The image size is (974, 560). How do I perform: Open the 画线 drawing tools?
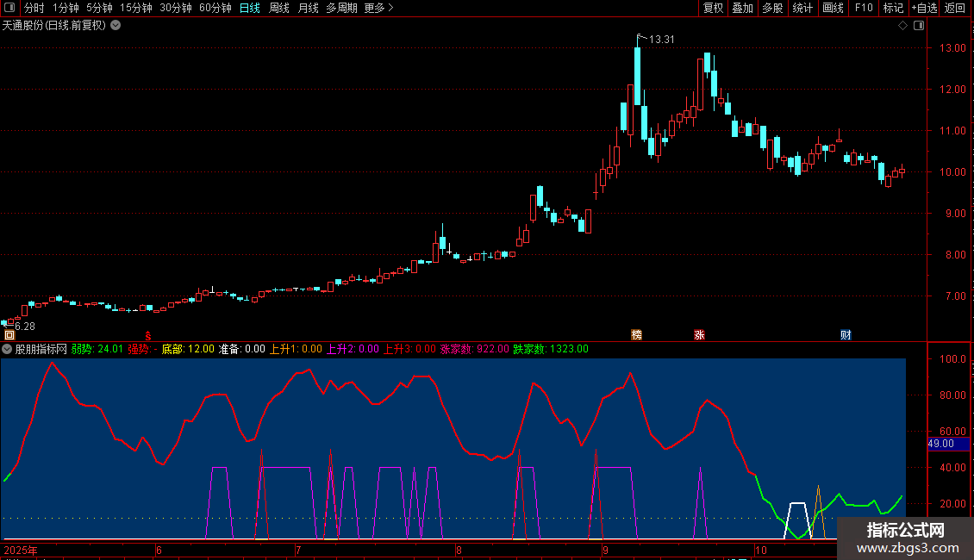coord(833,9)
